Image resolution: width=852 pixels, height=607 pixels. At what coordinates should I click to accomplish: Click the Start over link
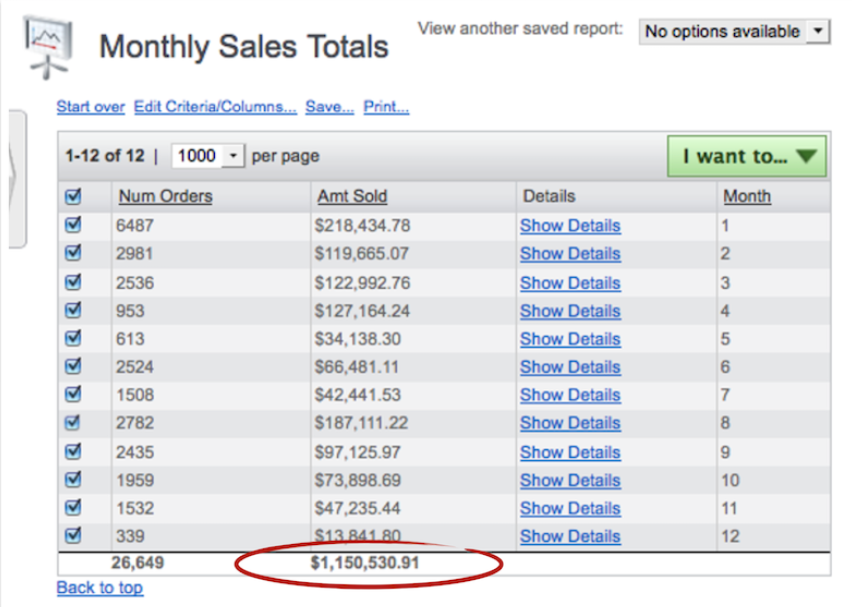coord(91,107)
